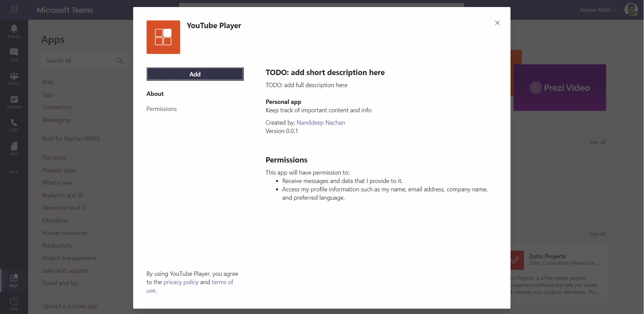Viewport: 644px width, 314px height.
Task: Show more apps ellipsis in sidebar
Action: (14, 172)
